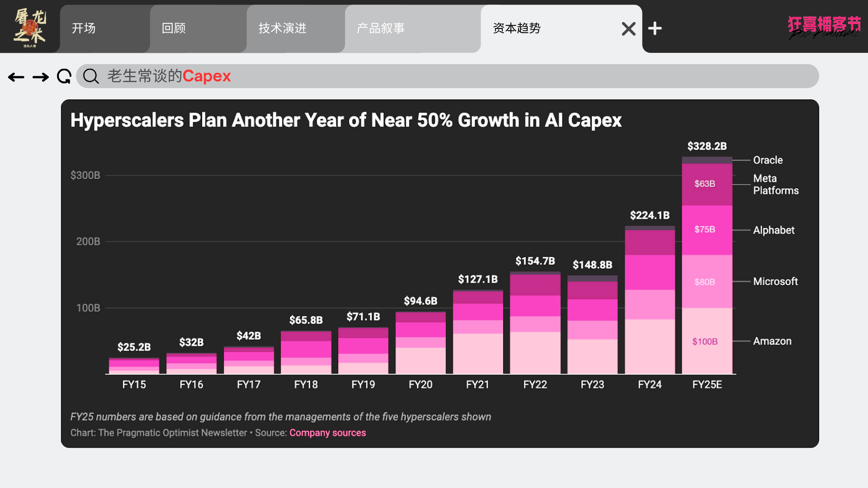Click the FY25E Amazon $100B bar segment
The image size is (868, 488).
click(707, 341)
